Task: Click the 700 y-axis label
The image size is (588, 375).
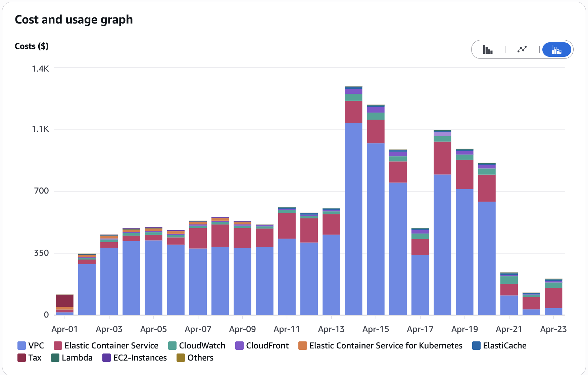Action: (x=41, y=191)
